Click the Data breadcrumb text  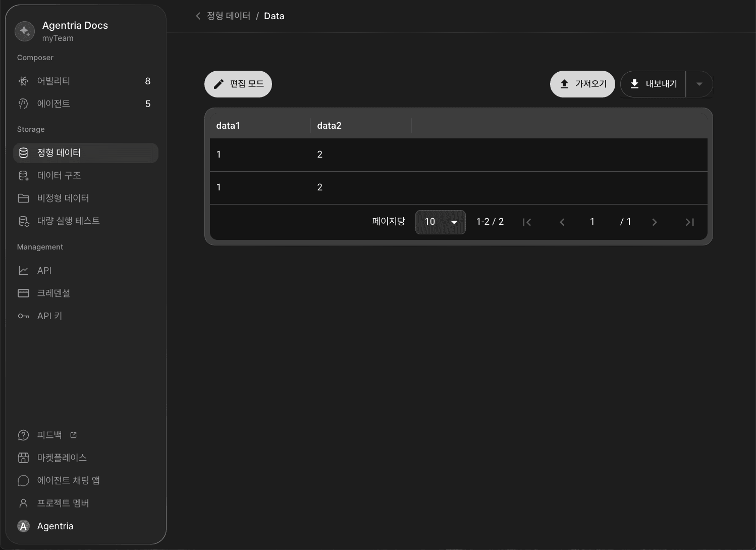pyautogui.click(x=274, y=16)
